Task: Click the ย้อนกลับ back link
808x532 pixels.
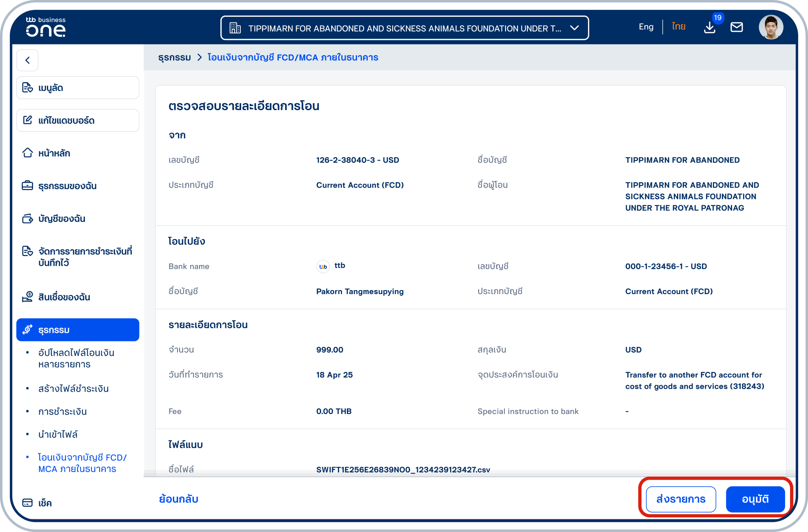Action: coord(179,499)
